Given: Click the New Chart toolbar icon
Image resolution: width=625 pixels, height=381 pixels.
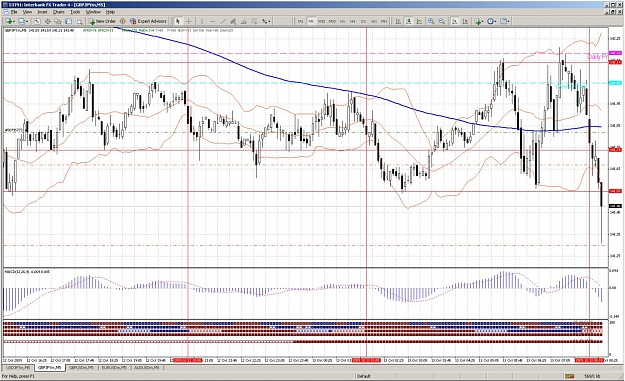Looking at the screenshot, I should click(9, 21).
